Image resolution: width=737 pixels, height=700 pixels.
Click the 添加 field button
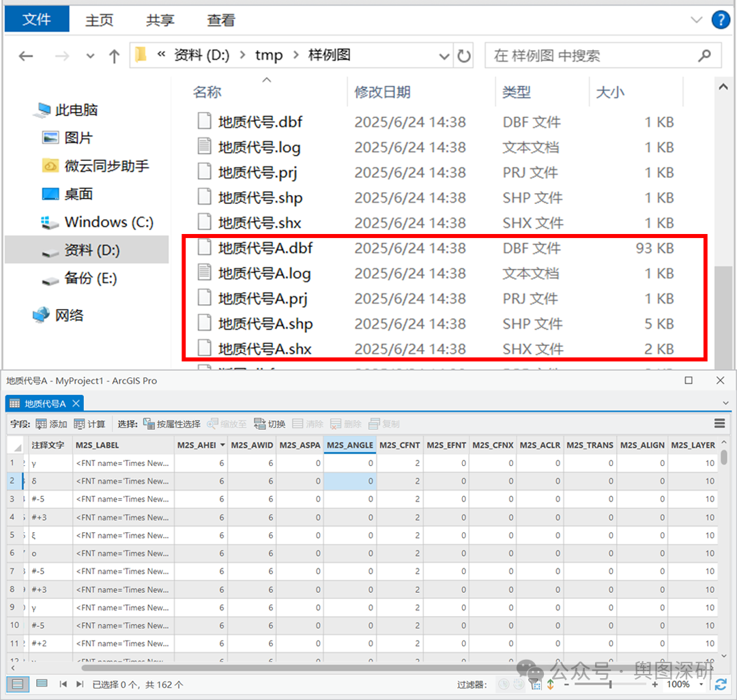(x=51, y=424)
